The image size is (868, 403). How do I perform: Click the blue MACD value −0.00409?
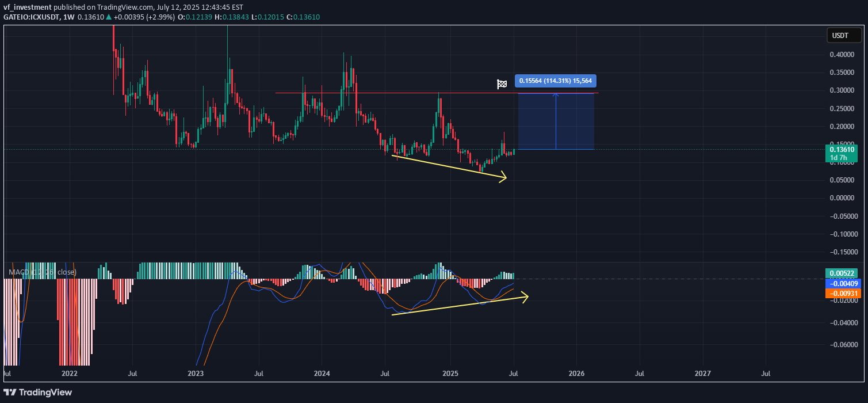coord(843,283)
